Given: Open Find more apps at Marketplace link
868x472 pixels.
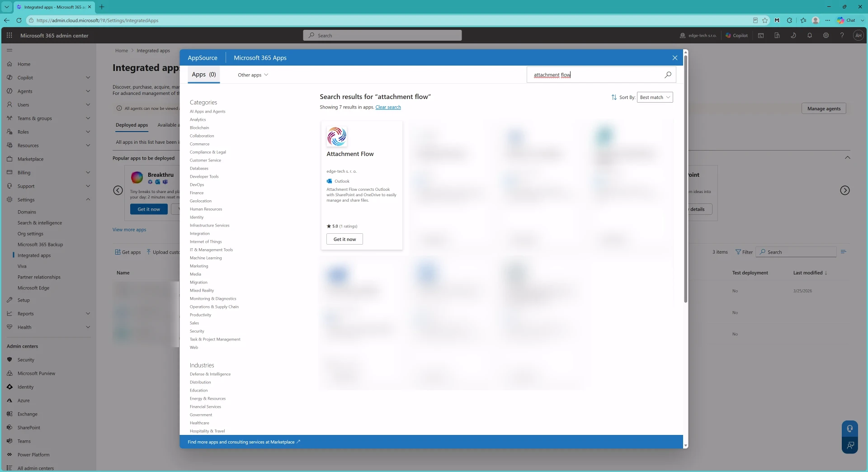Looking at the screenshot, I should [244, 442].
